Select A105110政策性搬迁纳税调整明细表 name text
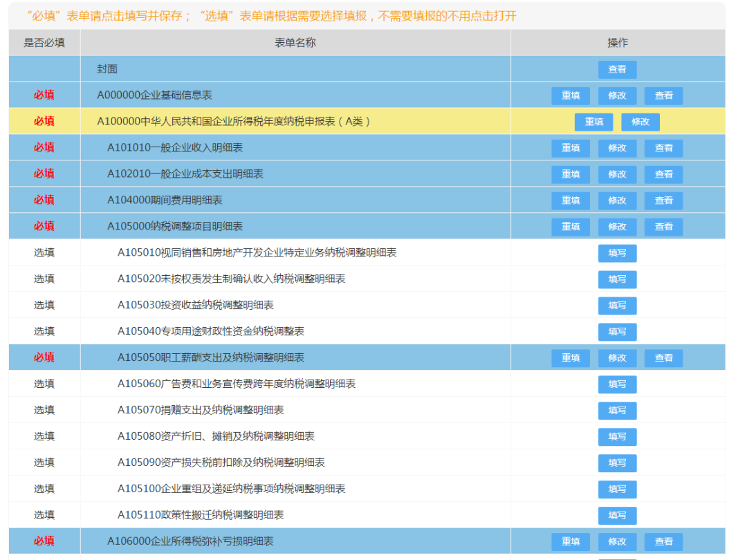Screen dimensions: 747x560 201,515
